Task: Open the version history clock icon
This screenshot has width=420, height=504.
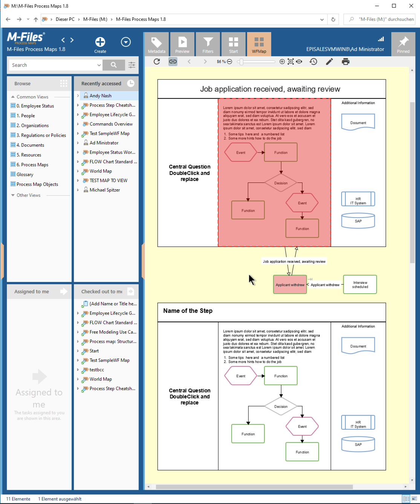Action: (x=313, y=61)
